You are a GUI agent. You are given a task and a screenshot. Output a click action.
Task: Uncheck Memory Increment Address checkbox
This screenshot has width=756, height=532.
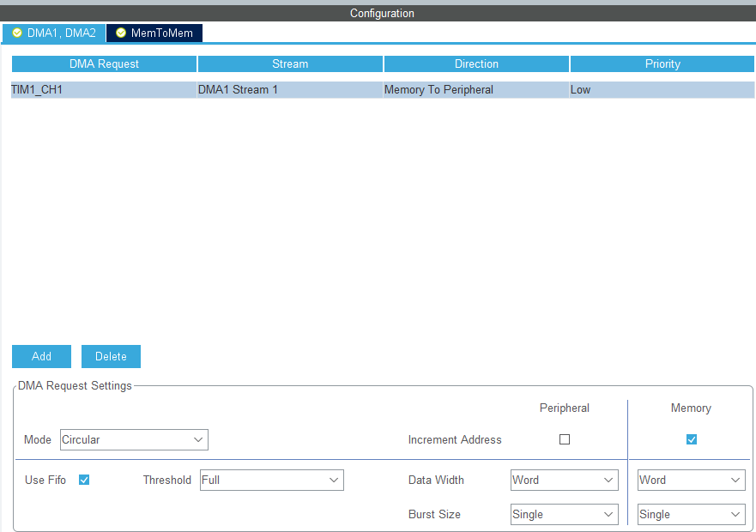[692, 439]
